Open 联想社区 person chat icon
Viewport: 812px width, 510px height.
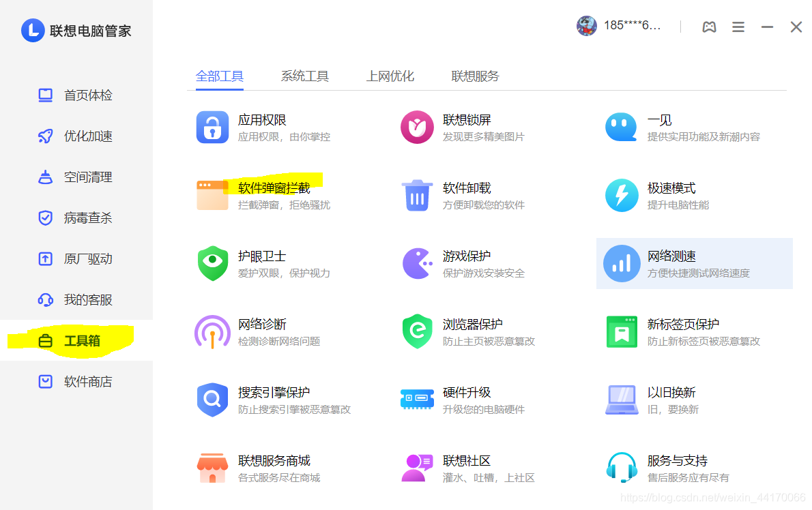pos(417,468)
